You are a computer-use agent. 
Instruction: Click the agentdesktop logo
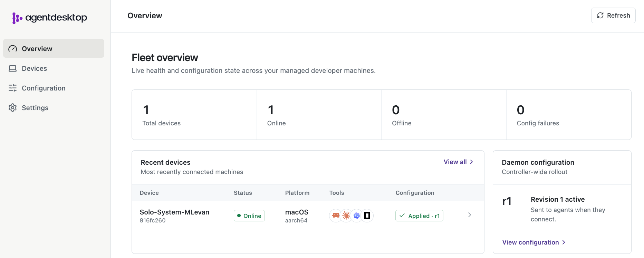click(49, 18)
